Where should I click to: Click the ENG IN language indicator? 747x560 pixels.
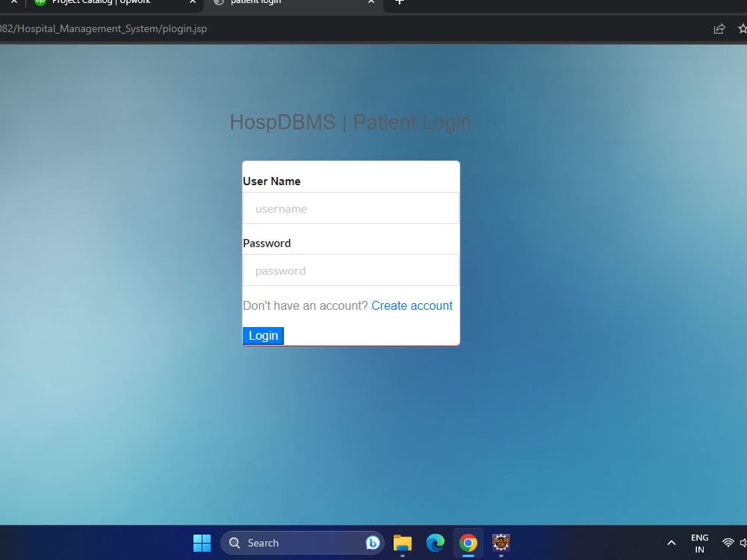tap(699, 544)
